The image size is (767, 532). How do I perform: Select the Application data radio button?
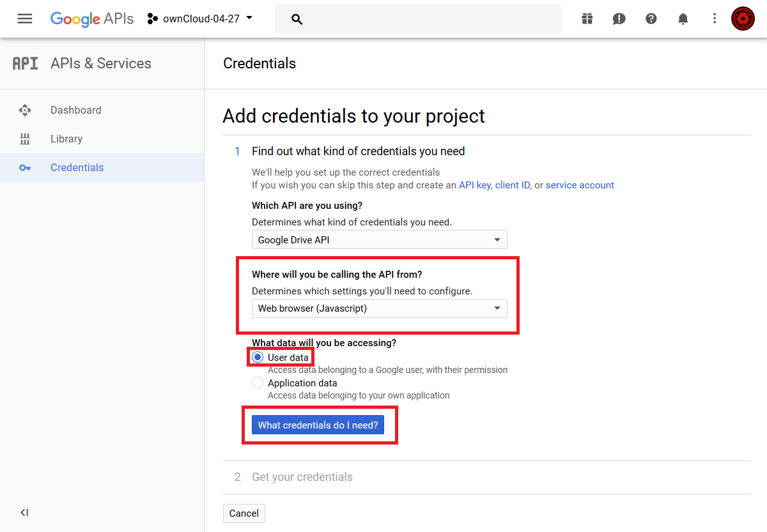click(258, 383)
